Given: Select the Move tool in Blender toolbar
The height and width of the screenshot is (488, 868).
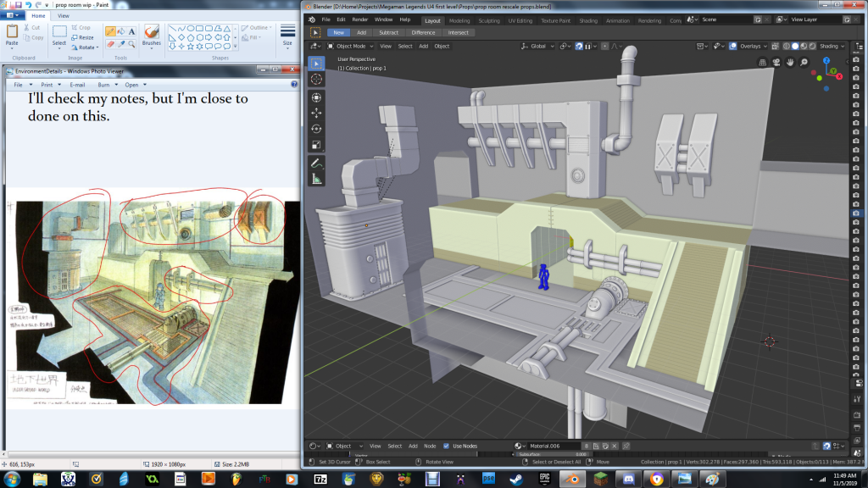Looking at the screenshot, I should (x=317, y=114).
